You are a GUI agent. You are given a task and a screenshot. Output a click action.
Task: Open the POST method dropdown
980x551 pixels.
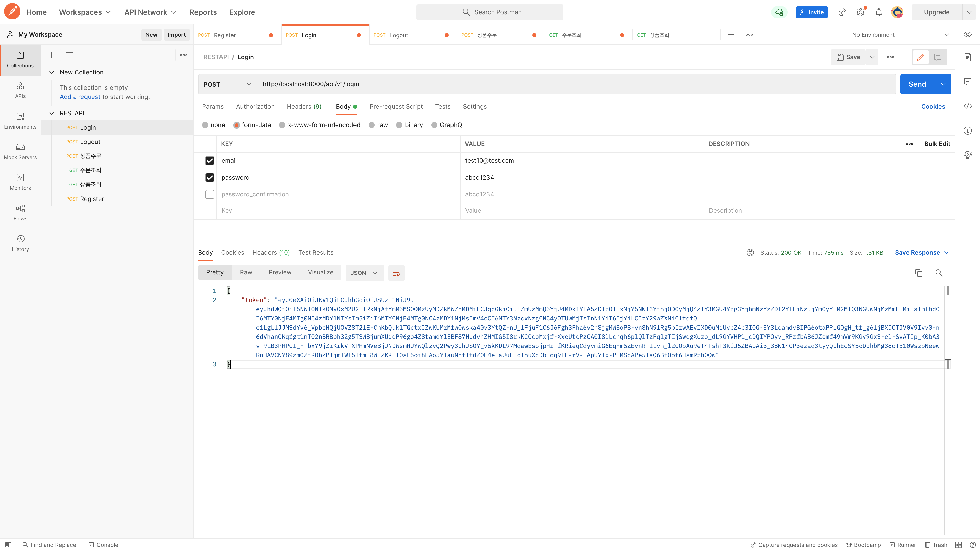pos(227,84)
